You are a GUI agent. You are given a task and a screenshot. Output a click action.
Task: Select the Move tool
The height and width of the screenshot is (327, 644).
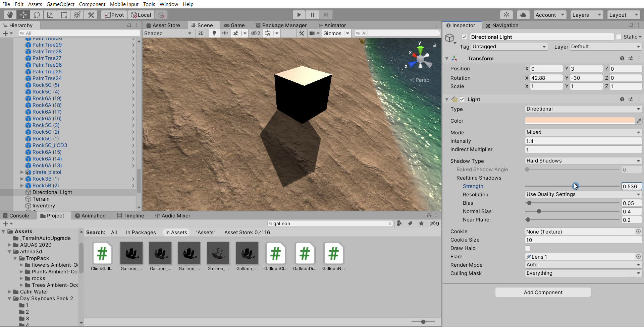[23, 15]
